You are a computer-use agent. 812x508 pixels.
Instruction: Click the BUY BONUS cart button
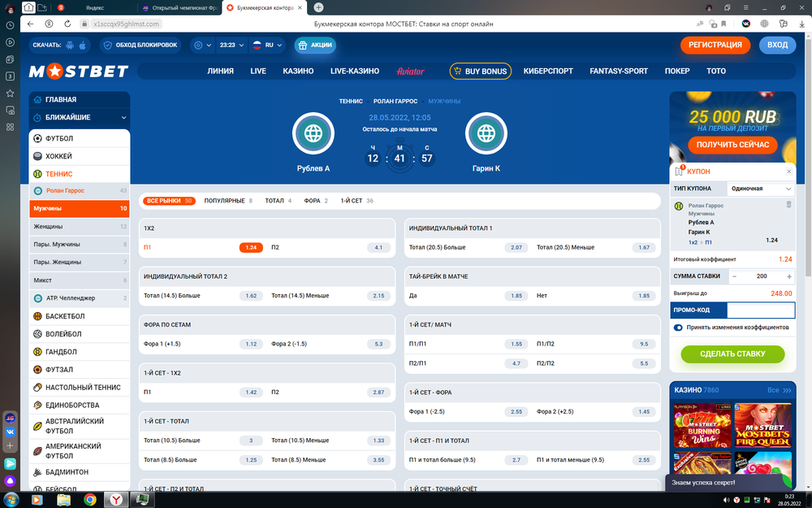point(480,71)
